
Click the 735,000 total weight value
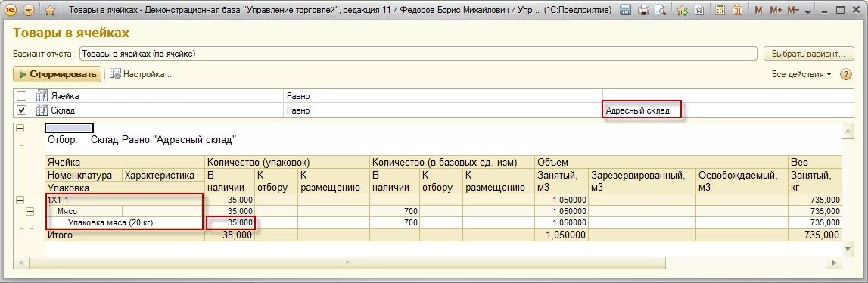822,235
